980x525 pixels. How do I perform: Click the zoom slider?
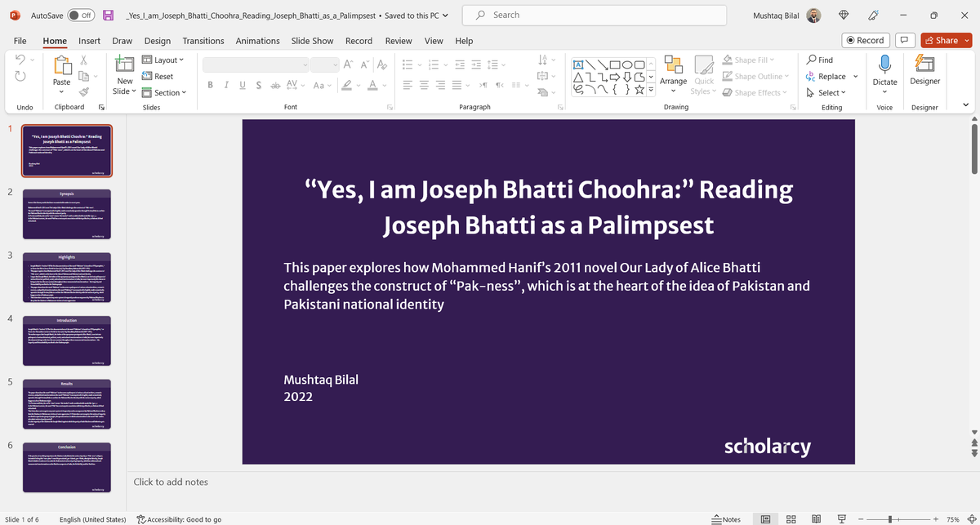[x=899, y=519]
